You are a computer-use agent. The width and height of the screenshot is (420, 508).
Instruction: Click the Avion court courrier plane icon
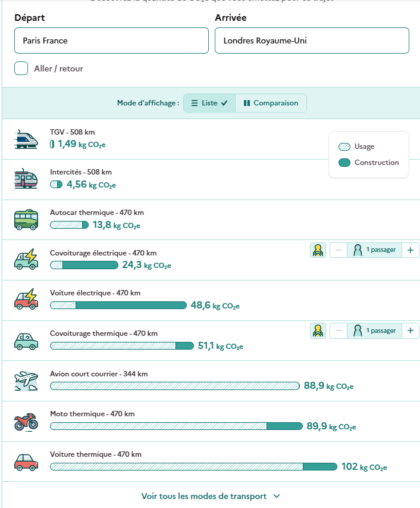pos(26,381)
